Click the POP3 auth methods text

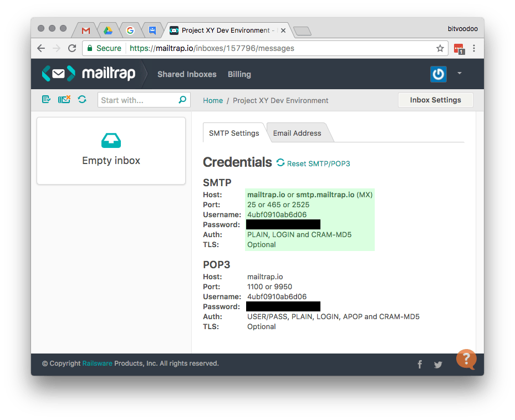[x=333, y=316]
